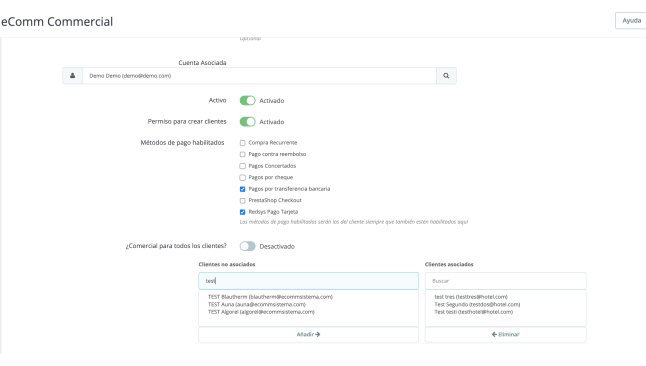Toggle Permiso para crear clientes switch
This screenshot has height=366, width=646.
tap(248, 122)
